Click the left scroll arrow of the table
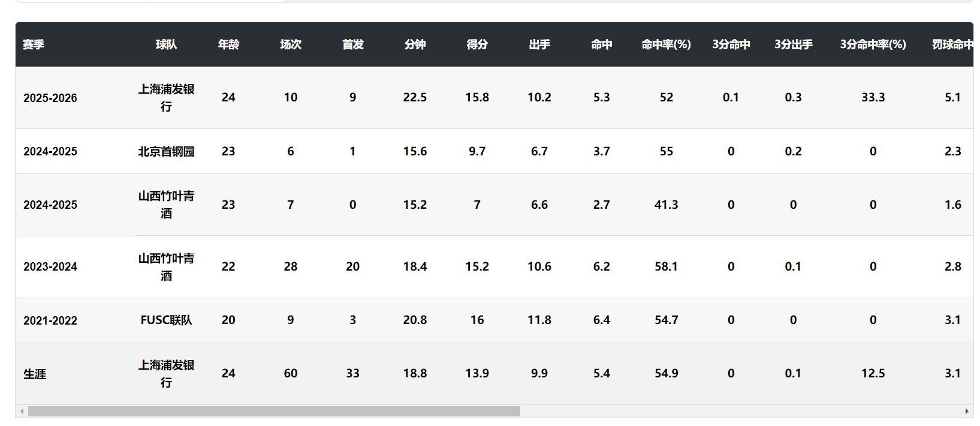The width and height of the screenshot is (980, 426). (x=22, y=412)
